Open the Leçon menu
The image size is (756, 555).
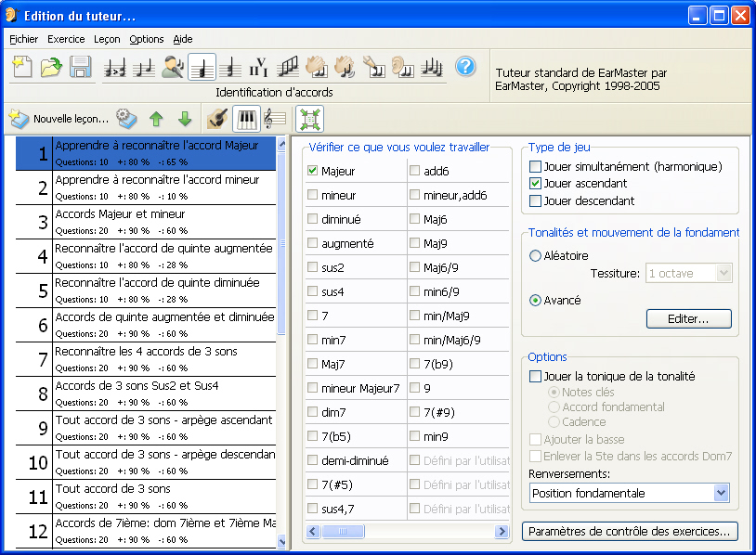[107, 39]
